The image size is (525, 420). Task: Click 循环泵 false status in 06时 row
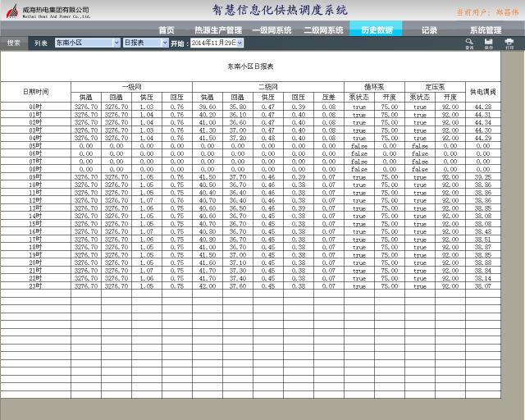click(x=359, y=153)
